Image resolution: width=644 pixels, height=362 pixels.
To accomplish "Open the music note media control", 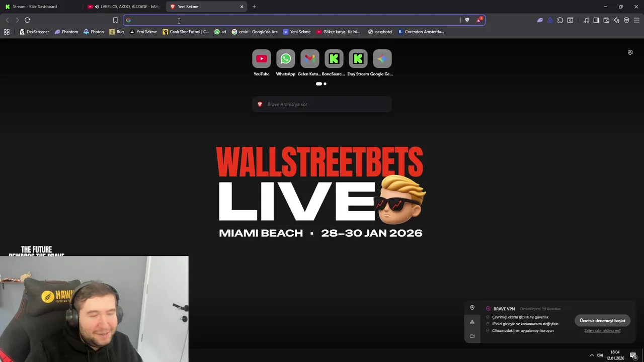I will [x=586, y=20].
